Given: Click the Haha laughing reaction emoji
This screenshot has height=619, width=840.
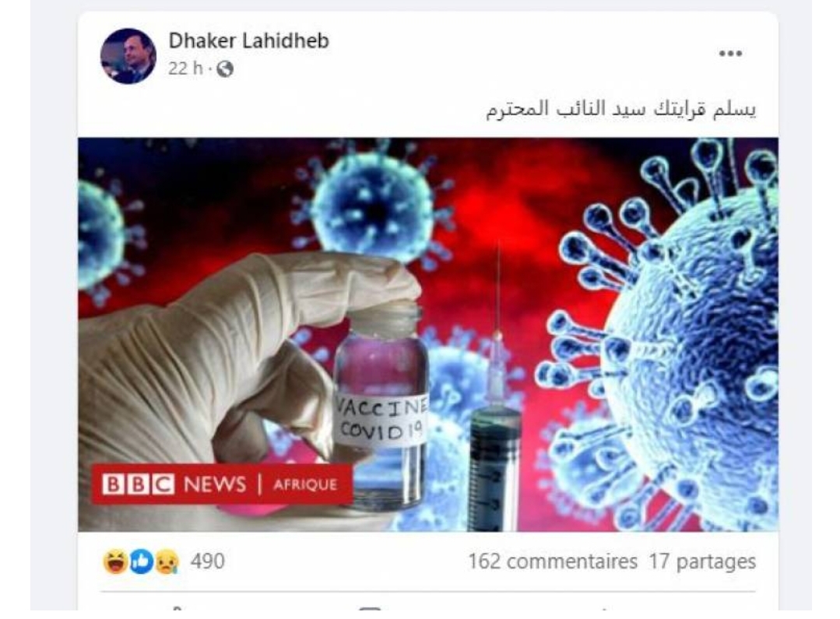Looking at the screenshot, I should (x=115, y=561).
